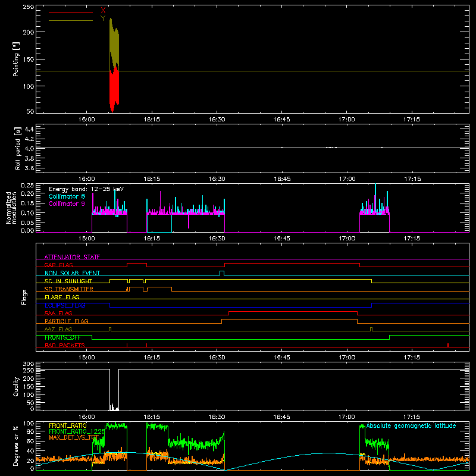Click the Degrees or % axis title

16,446
